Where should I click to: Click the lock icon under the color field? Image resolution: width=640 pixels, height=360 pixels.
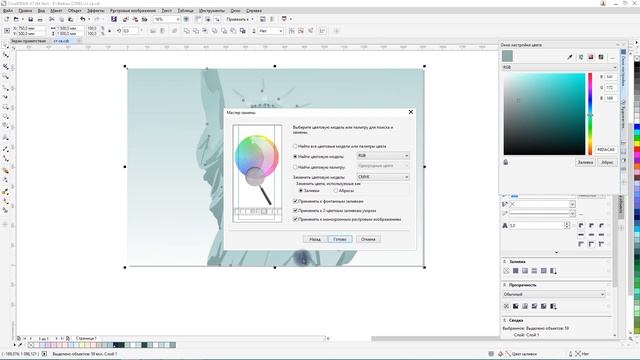(506, 162)
